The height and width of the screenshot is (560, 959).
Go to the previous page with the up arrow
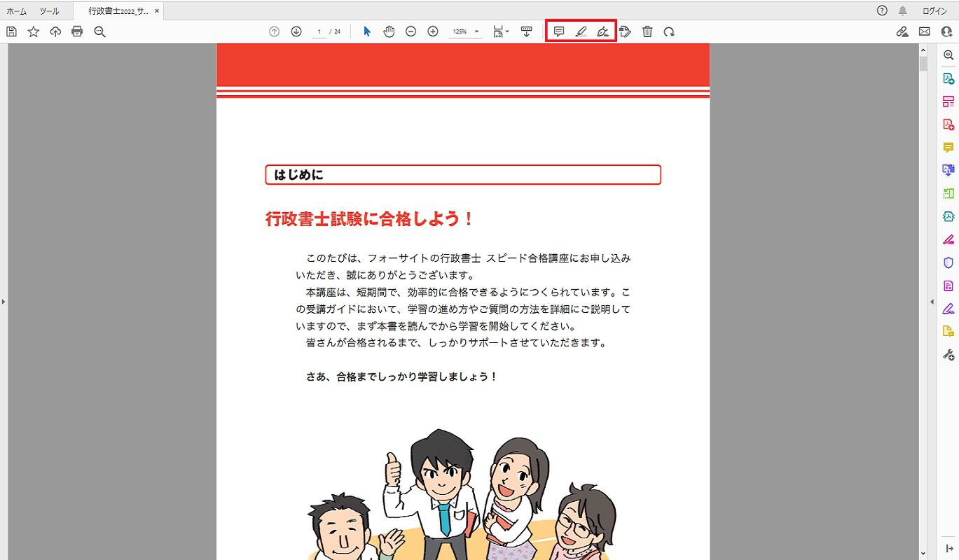tap(275, 31)
